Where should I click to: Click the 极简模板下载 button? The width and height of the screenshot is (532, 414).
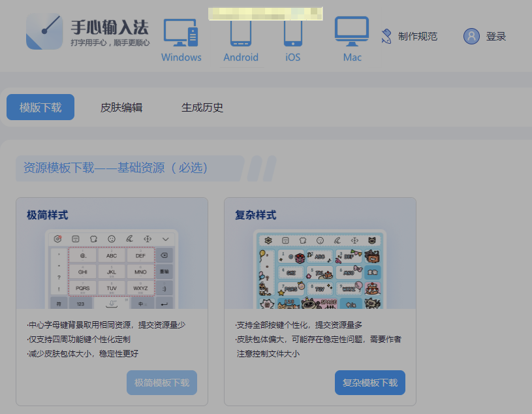[162, 383]
